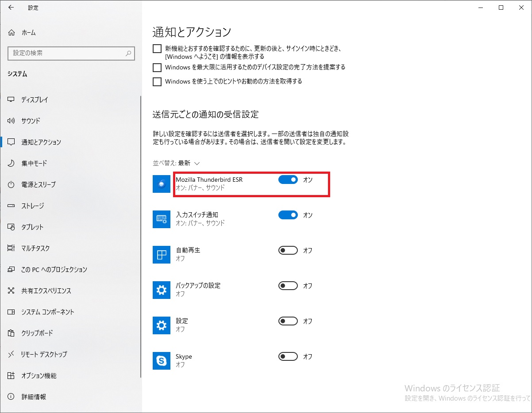Click the magnifier icon in the search box
This screenshot has height=413, width=532.
128,53
